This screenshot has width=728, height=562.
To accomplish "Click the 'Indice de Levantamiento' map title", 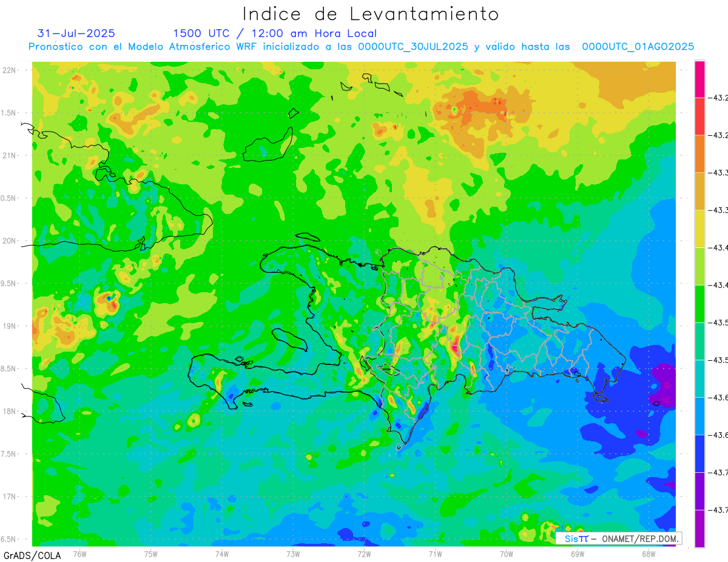I will point(371,13).
